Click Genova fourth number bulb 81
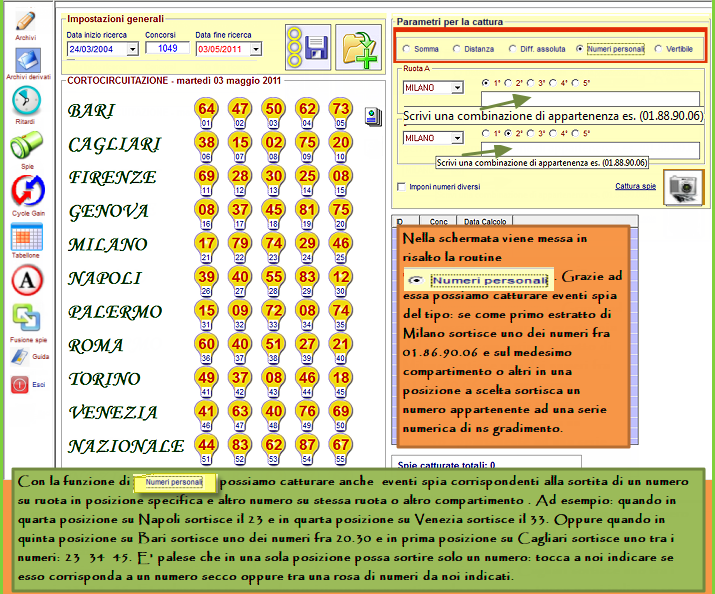 tap(307, 213)
